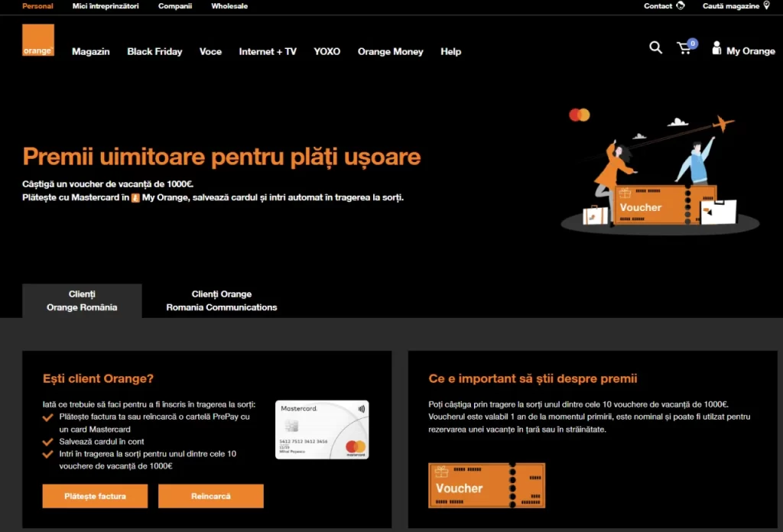Screen dimensions: 783x532
Task: Open the Black Friday section
Action: 154,51
